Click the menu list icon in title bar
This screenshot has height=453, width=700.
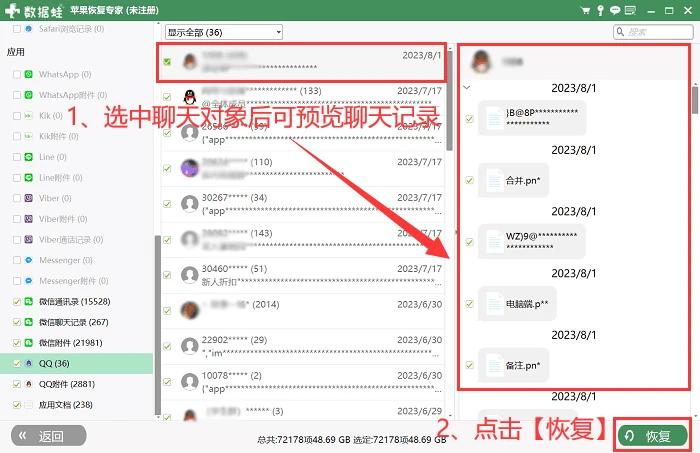pyautogui.click(x=630, y=10)
